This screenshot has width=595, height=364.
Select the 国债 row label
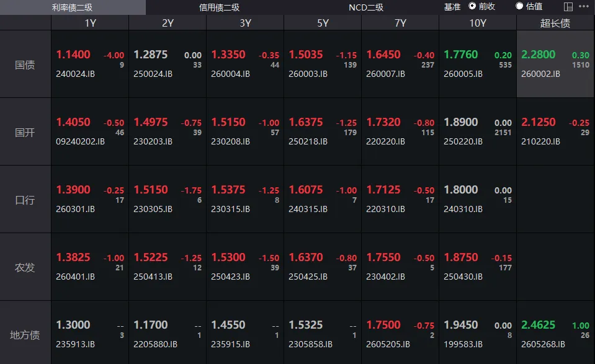(25, 64)
